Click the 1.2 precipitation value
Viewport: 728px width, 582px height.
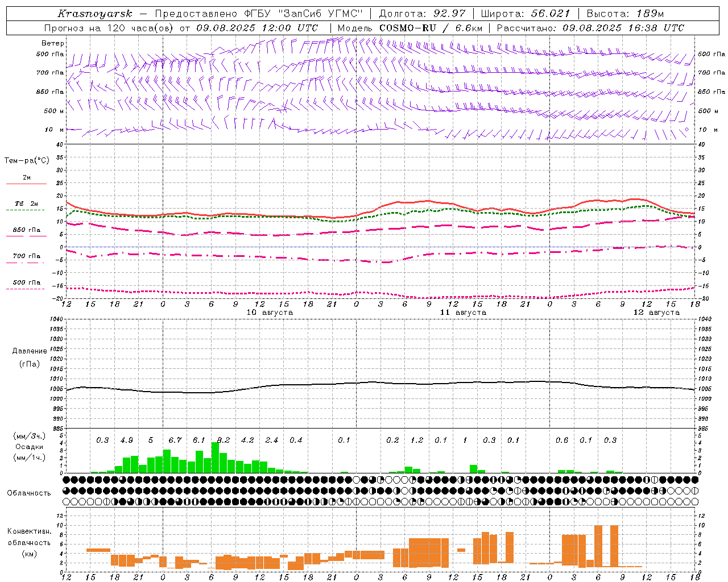[x=417, y=440]
